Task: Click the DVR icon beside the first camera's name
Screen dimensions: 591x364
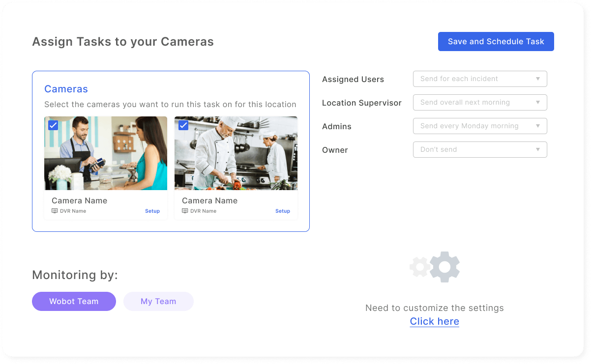Action: tap(54, 211)
